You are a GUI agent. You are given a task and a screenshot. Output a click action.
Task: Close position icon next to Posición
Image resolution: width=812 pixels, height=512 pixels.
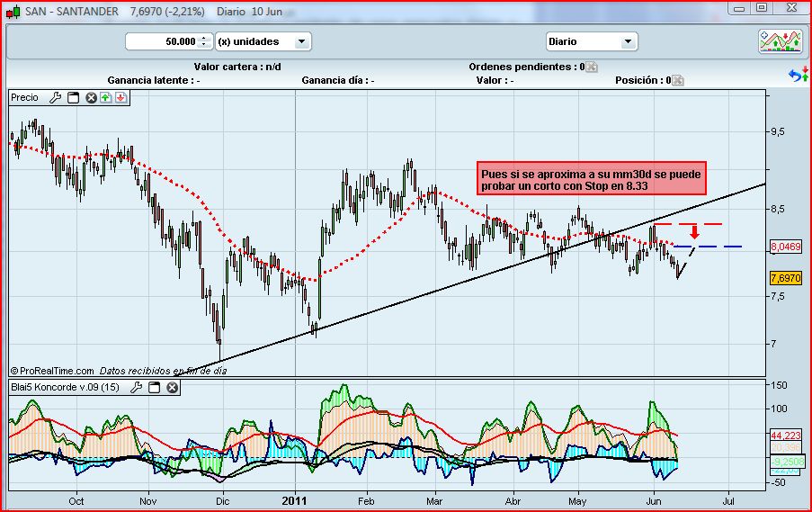point(677,80)
